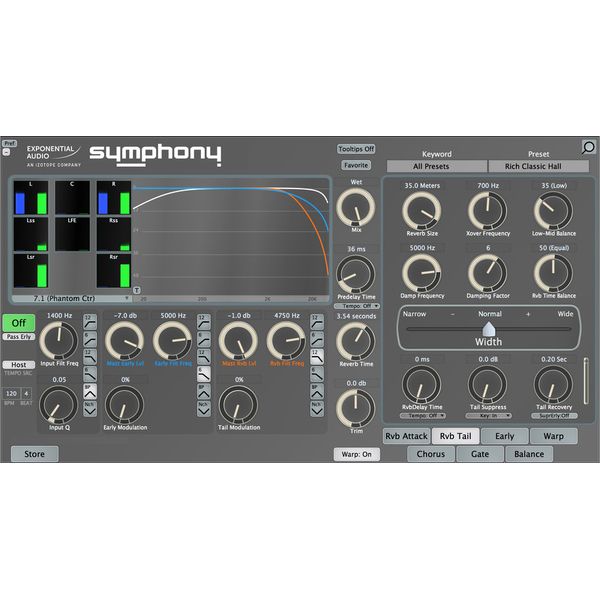Click the Symphony logo text
The image size is (600, 600).
155,155
